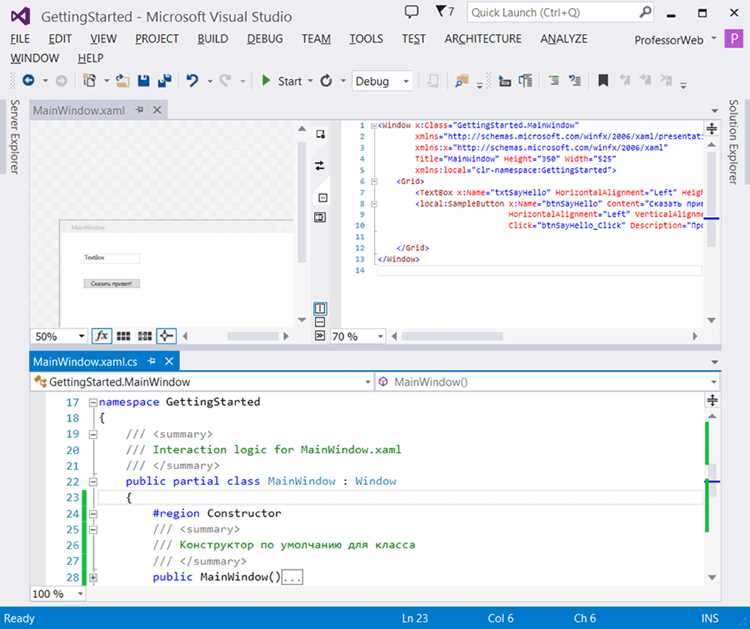Toggle snap to snaplines button in designer
Screen dimensions: 750x629
pyautogui.click(x=166, y=336)
